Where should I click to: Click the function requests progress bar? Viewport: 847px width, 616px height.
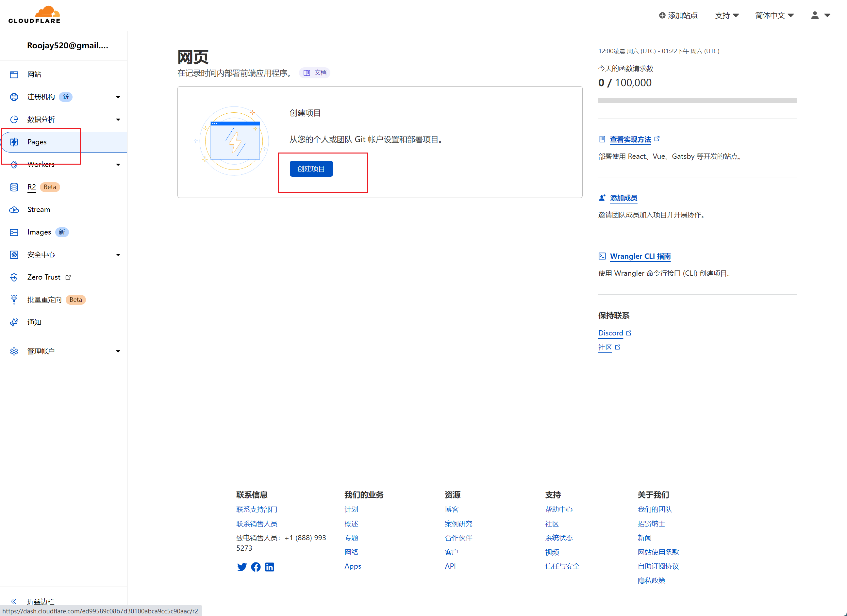(697, 100)
